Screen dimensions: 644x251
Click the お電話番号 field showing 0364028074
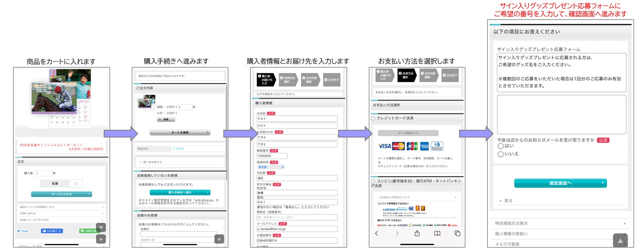(297, 241)
